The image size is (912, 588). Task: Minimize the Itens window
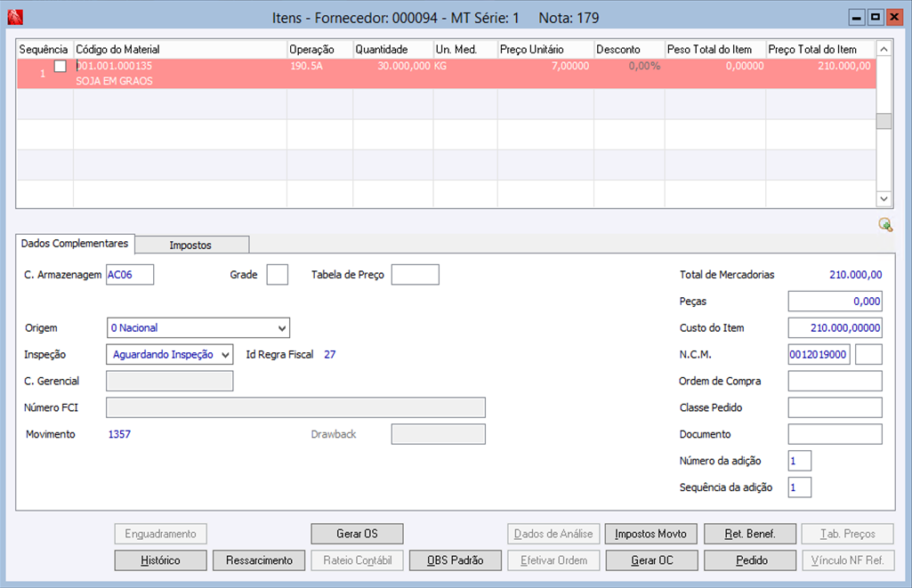coord(856,18)
